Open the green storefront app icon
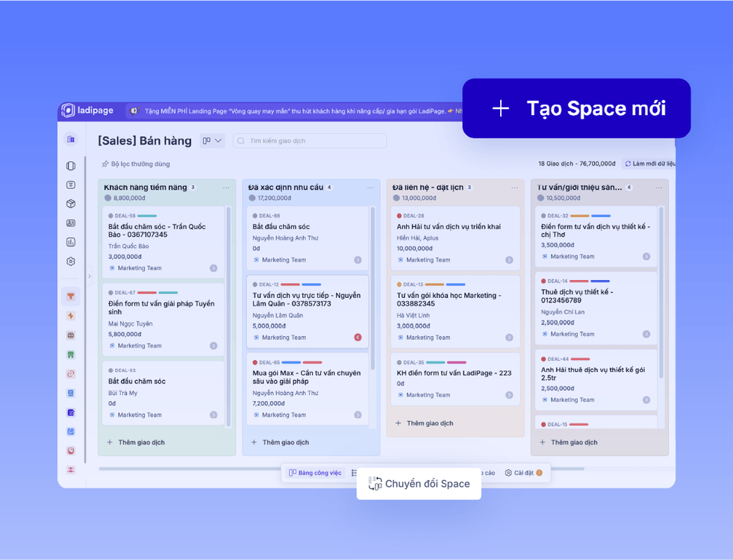The image size is (733, 560). [71, 355]
